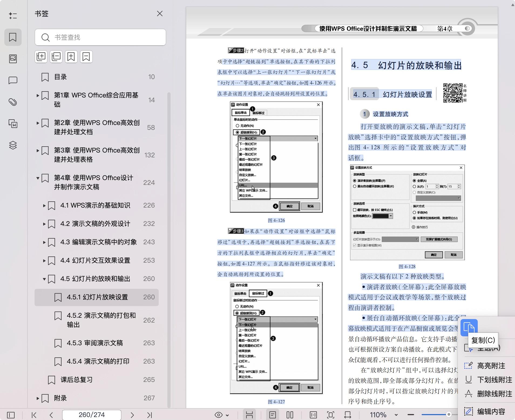Jump to bookmark 4.5.3 审阅演示文稿
Screen dimensions: 515x420
(x=97, y=343)
